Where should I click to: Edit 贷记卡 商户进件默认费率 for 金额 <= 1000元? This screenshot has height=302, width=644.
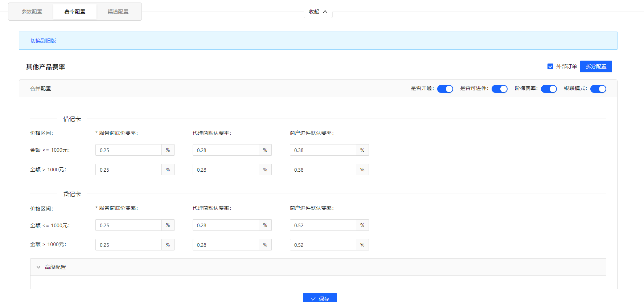coord(323,225)
